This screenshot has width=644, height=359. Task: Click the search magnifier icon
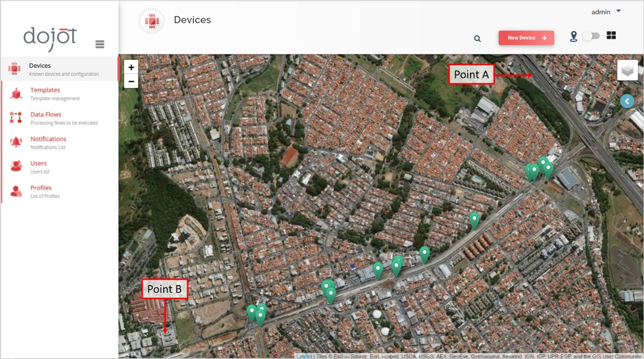pyautogui.click(x=477, y=39)
